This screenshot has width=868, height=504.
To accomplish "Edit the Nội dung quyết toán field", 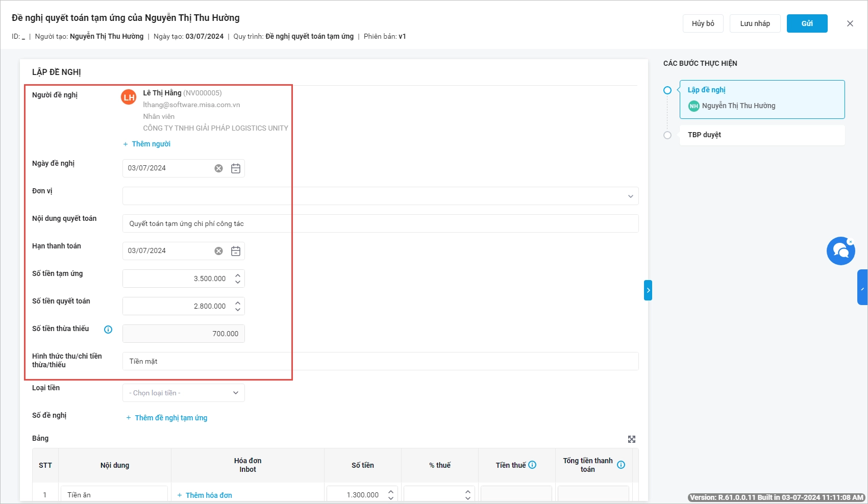I will [x=380, y=223].
